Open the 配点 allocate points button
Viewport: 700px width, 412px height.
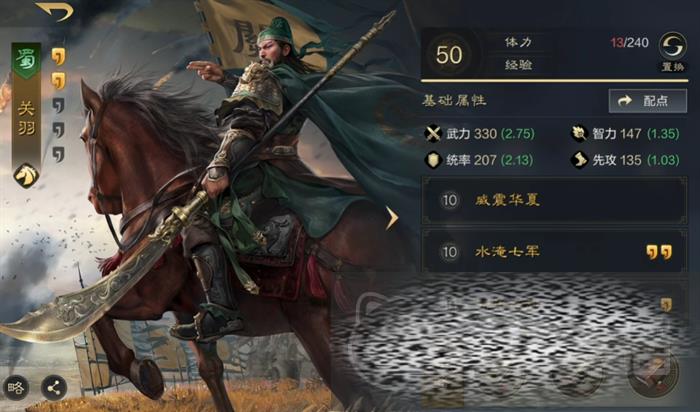(648, 101)
